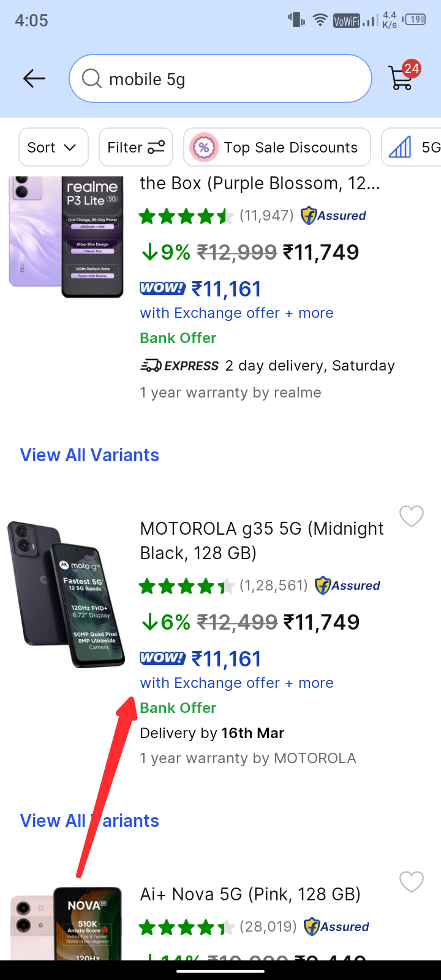
Task: Open the shopping cart with 24 items
Action: pyautogui.click(x=402, y=77)
